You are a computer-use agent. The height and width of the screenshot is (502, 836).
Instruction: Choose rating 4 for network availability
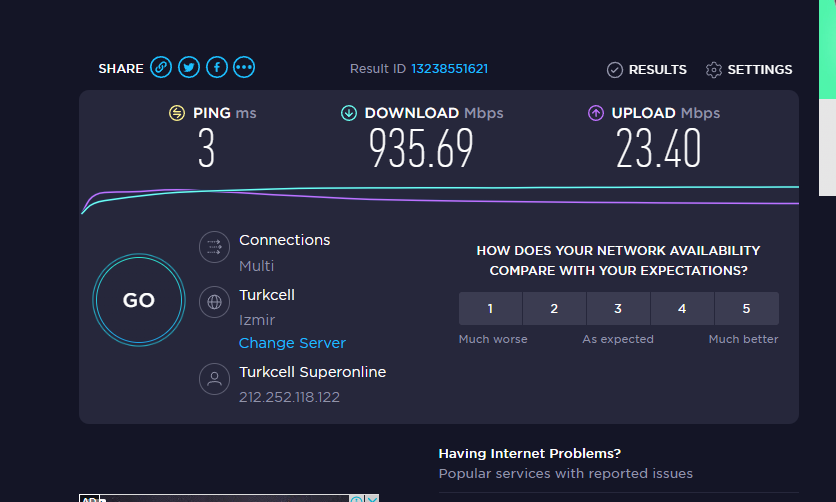[x=682, y=309]
